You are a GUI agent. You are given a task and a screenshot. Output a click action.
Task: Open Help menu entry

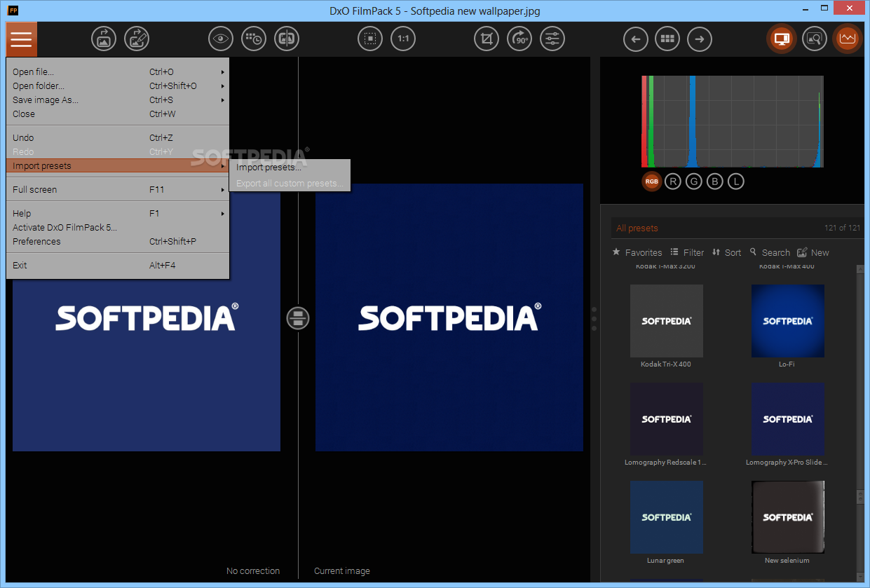pyautogui.click(x=118, y=213)
